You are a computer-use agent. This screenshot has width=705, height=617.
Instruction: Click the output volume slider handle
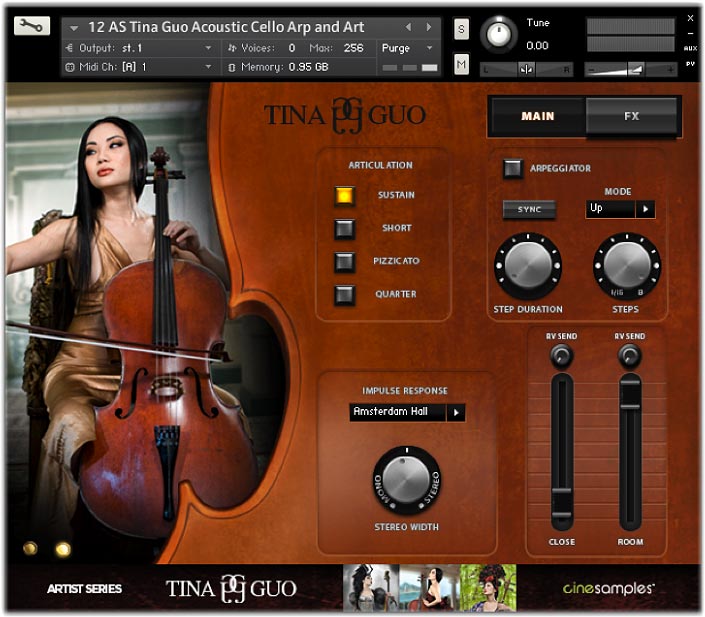[636, 69]
